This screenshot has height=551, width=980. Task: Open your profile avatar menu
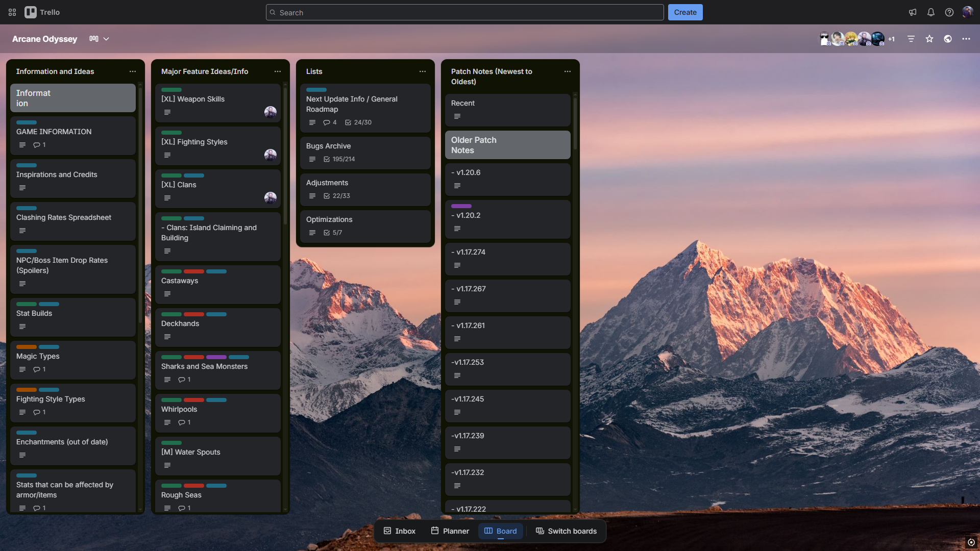(968, 12)
